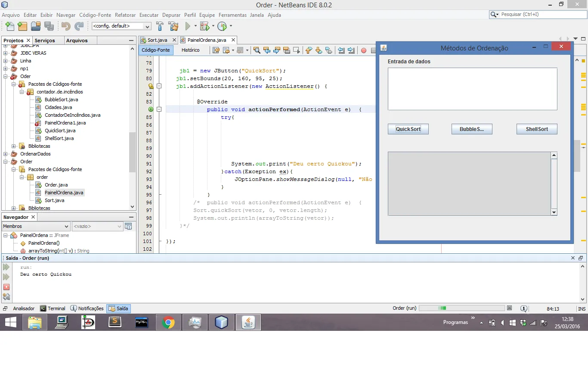588x386 pixels.
Task: Toggle the Código-Fonte source view button
Action: coord(156,50)
